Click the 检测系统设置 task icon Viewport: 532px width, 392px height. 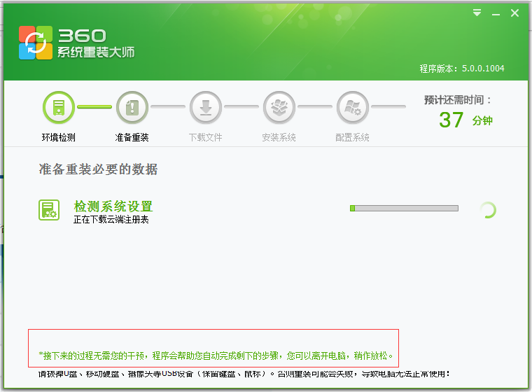click(x=49, y=210)
